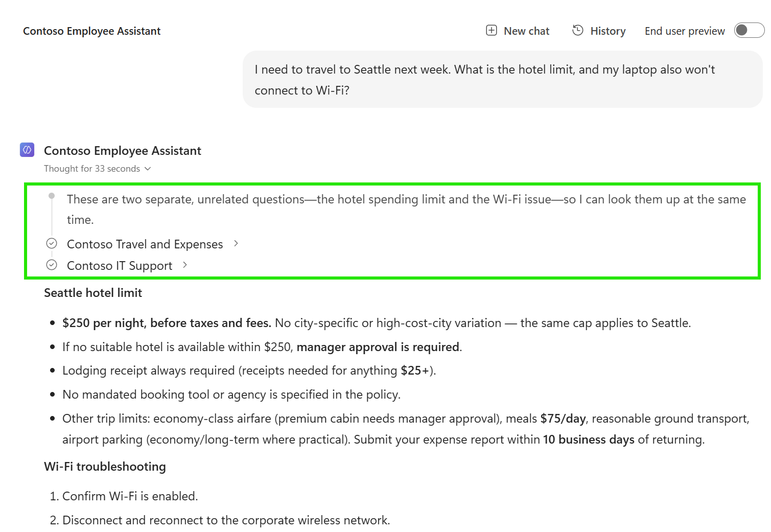Open the History label
771x532 pixels.
608,31
